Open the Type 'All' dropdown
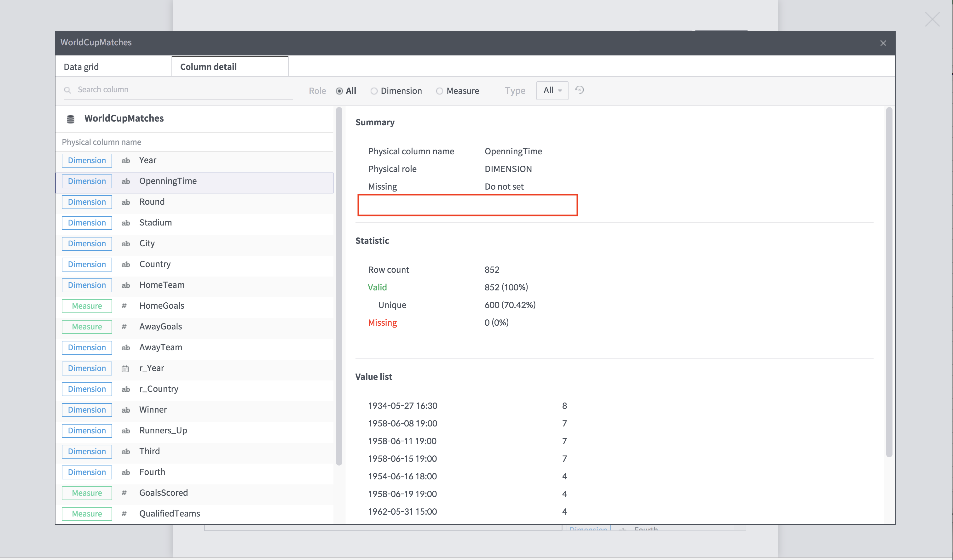The height and width of the screenshot is (560, 953). click(x=552, y=90)
